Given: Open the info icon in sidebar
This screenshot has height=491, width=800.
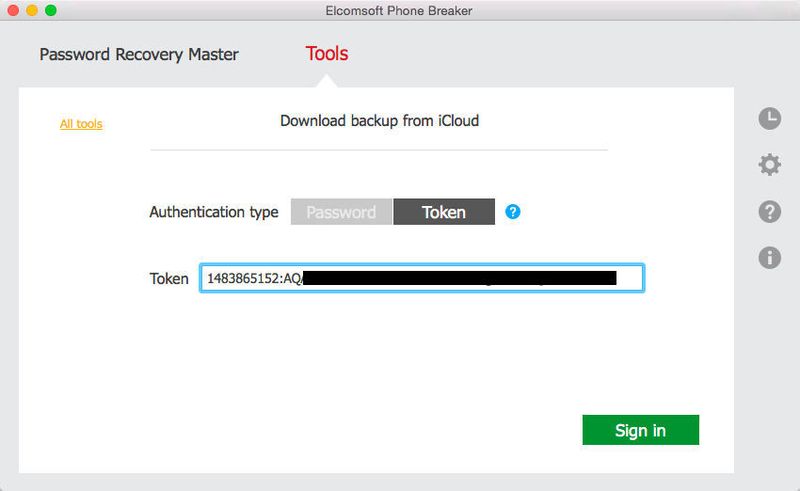Looking at the screenshot, I should tap(769, 257).
